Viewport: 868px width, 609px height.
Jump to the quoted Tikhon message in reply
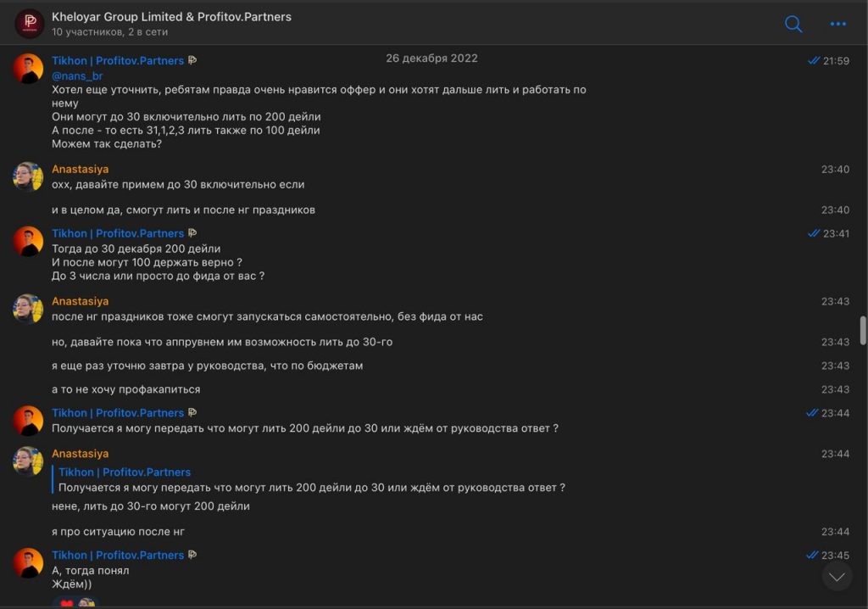pyautogui.click(x=309, y=480)
